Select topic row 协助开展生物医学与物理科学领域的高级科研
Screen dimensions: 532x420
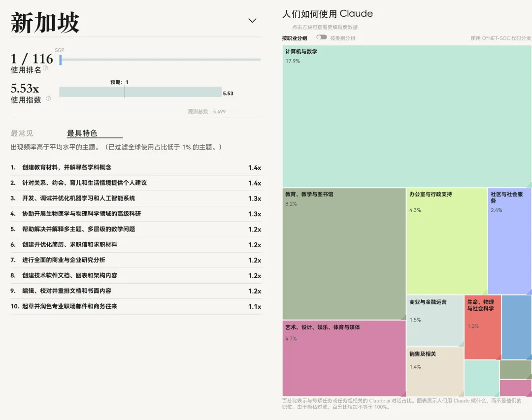point(136,214)
